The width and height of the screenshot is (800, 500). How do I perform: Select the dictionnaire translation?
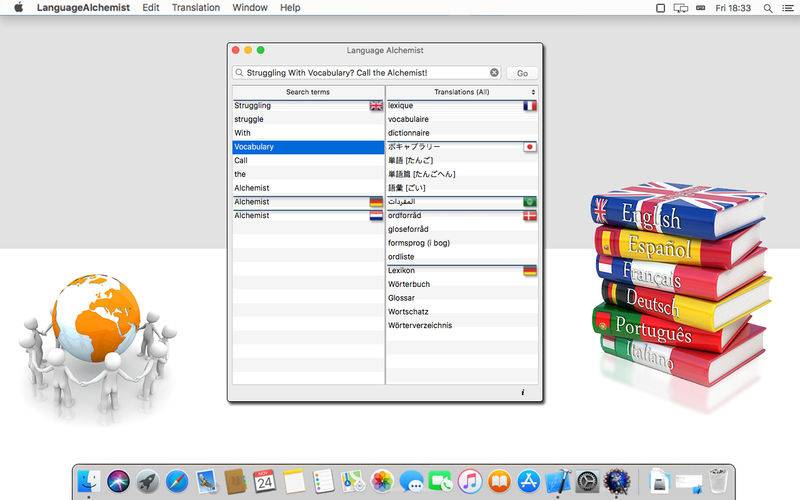pos(462,133)
